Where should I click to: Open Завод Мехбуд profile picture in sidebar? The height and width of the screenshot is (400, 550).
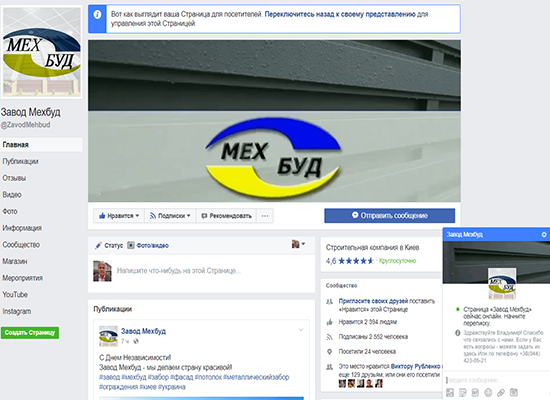42,52
